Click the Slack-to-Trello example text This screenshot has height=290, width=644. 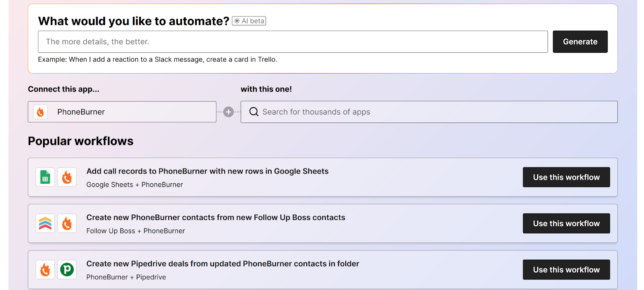pos(157,59)
